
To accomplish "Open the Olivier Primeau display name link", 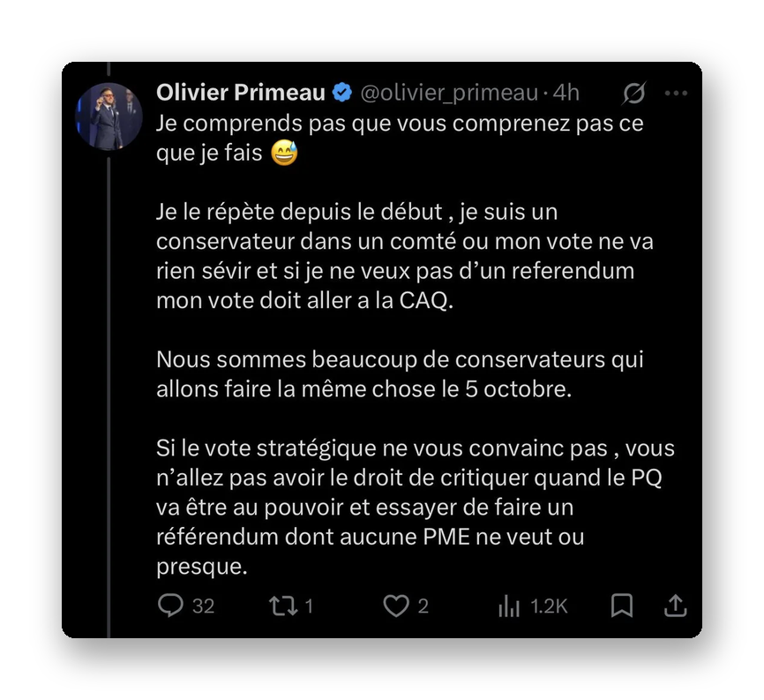I will (241, 92).
